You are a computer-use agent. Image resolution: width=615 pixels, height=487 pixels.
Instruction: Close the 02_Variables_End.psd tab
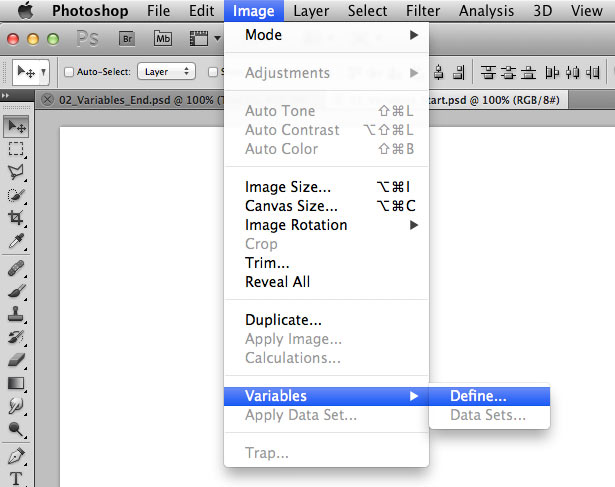[x=47, y=100]
